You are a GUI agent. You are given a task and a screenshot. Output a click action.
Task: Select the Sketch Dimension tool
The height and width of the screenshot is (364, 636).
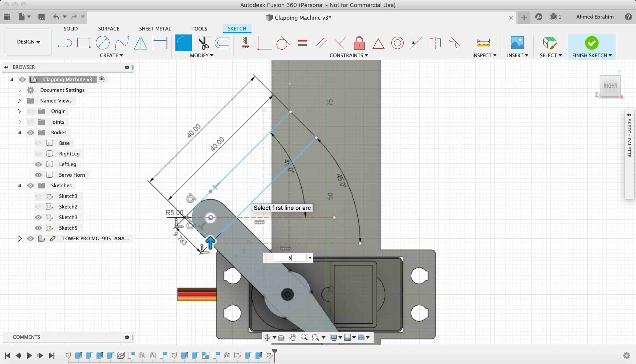(x=160, y=43)
